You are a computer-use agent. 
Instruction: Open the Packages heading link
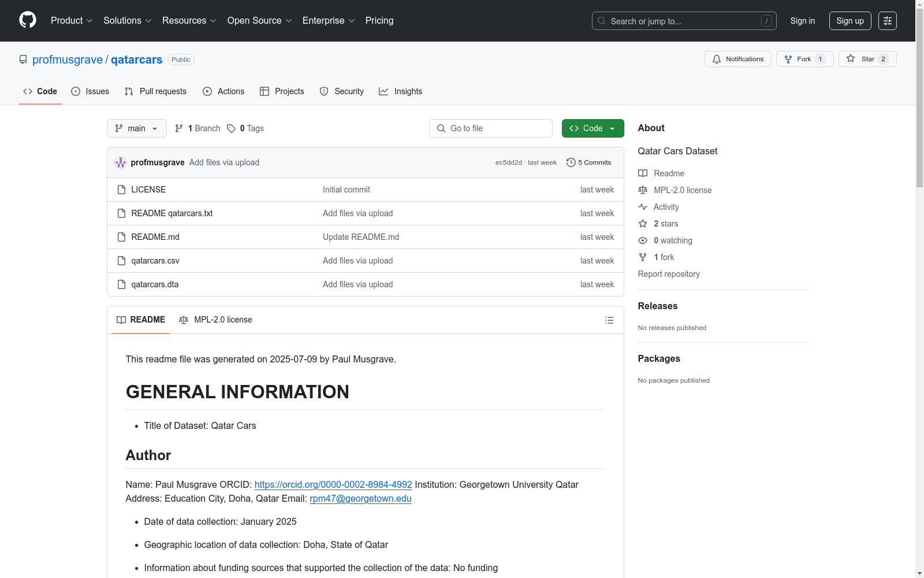659,358
